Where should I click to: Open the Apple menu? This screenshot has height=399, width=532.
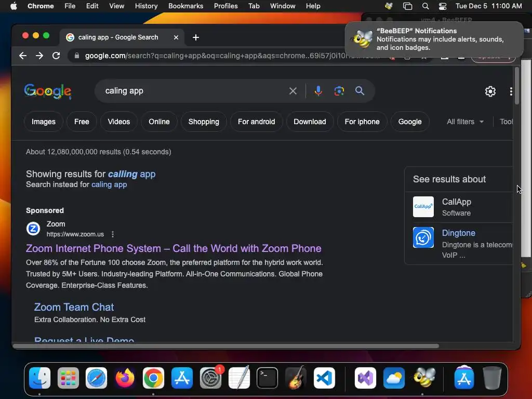(x=14, y=6)
